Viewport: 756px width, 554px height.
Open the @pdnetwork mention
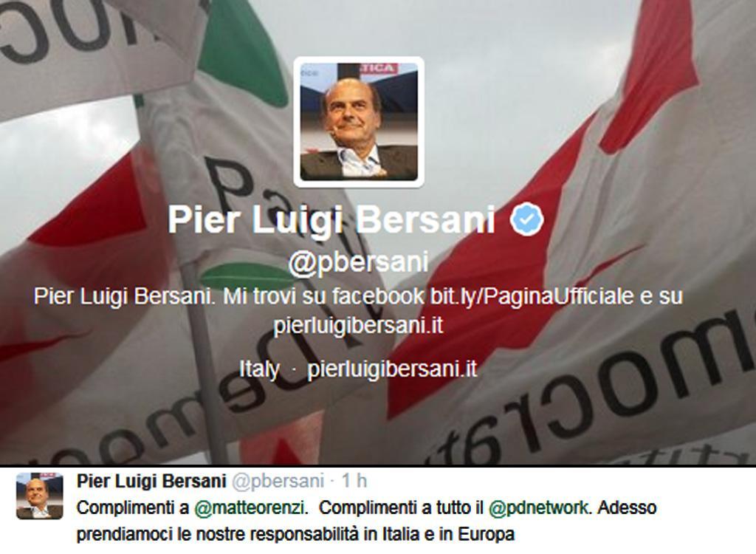tap(538, 508)
